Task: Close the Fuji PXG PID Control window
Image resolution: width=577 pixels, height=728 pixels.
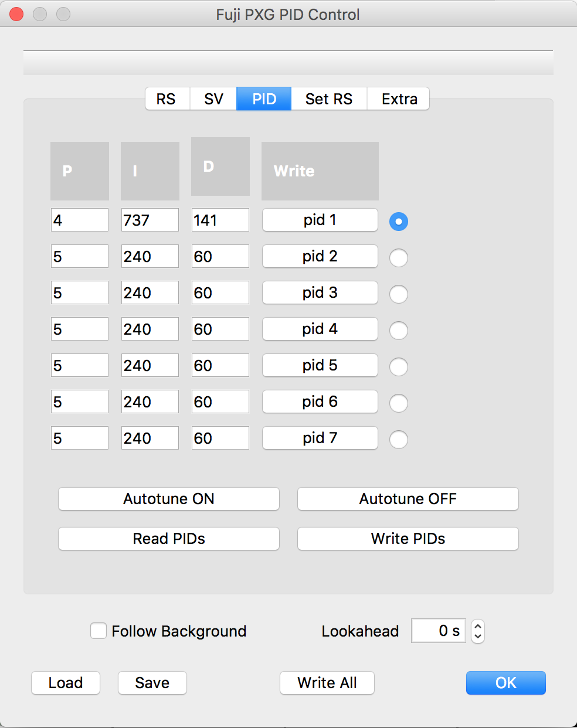Action: coord(17,14)
